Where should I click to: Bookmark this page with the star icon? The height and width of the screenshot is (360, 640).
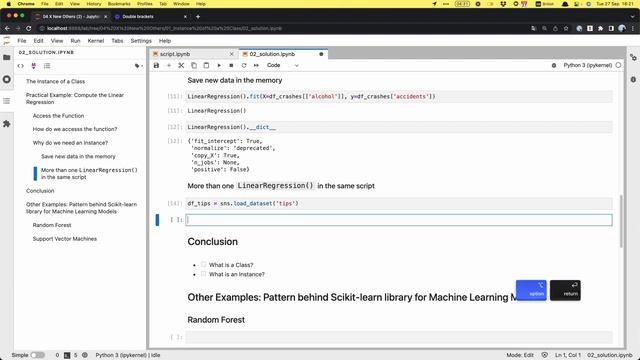566,28
